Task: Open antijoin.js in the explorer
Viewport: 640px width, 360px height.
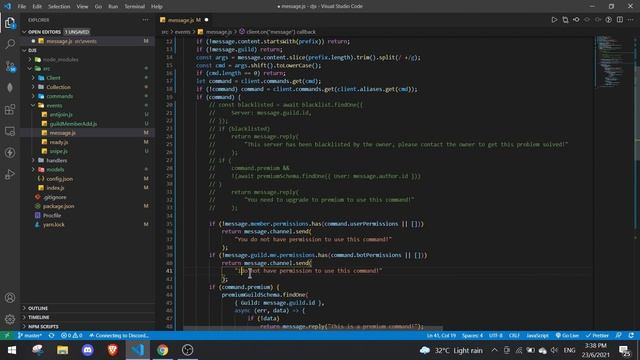Action: click(x=61, y=115)
